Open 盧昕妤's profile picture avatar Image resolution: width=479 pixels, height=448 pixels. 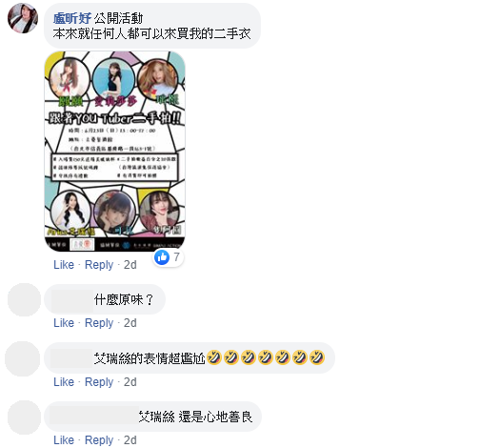[23, 18]
